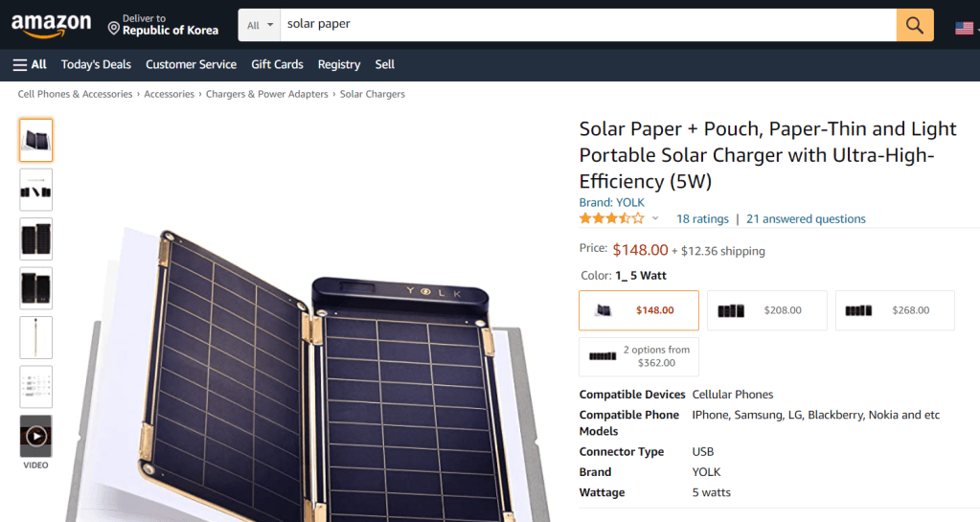Click the orange search magnifier button
The height and width of the screenshot is (522, 980).
pyautogui.click(x=915, y=25)
